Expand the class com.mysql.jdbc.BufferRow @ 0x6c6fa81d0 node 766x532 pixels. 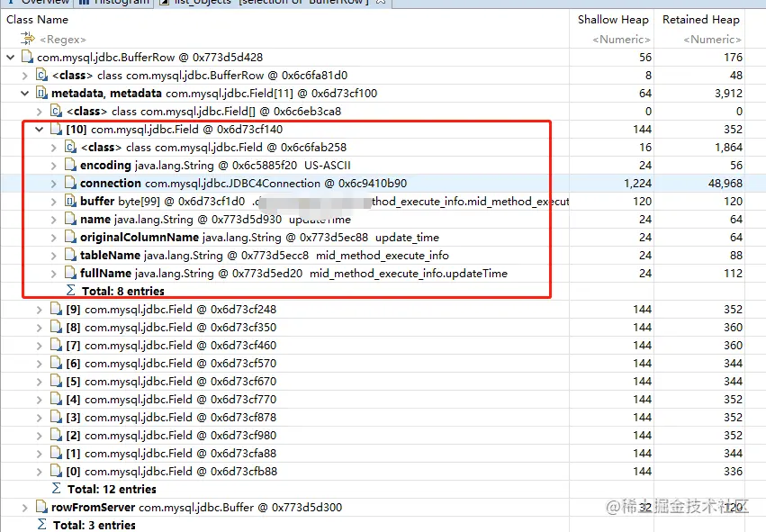[25, 76]
